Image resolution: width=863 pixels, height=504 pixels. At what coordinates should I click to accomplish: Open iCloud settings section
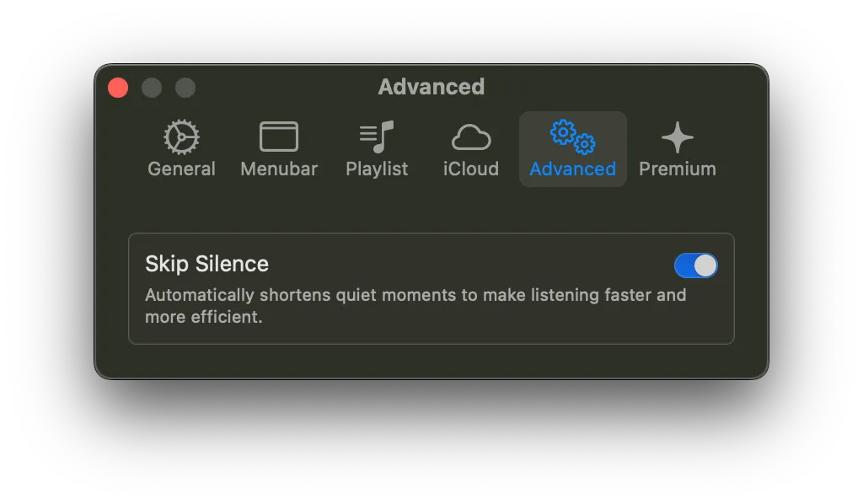click(470, 169)
